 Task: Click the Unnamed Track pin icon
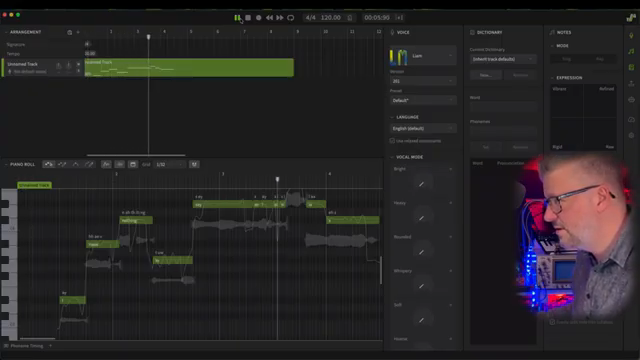point(69,65)
